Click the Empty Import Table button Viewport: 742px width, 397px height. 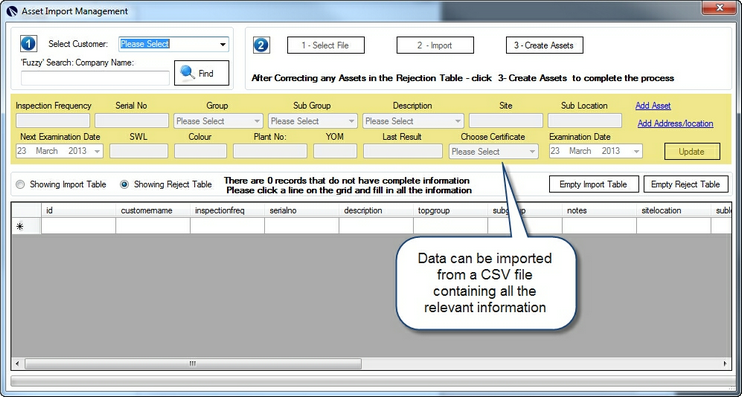coord(593,185)
